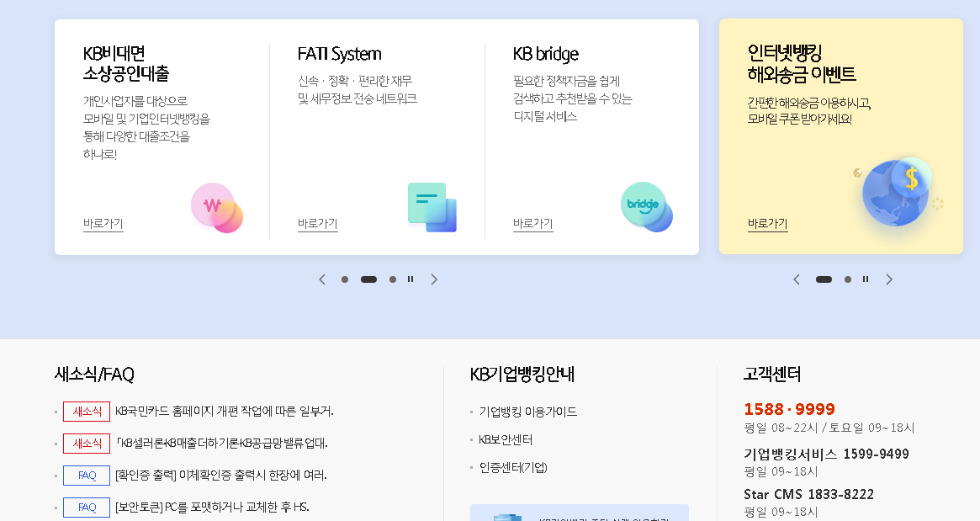
Task: Open 기업뱅킹 이용가이드 link
Action: pos(528,412)
